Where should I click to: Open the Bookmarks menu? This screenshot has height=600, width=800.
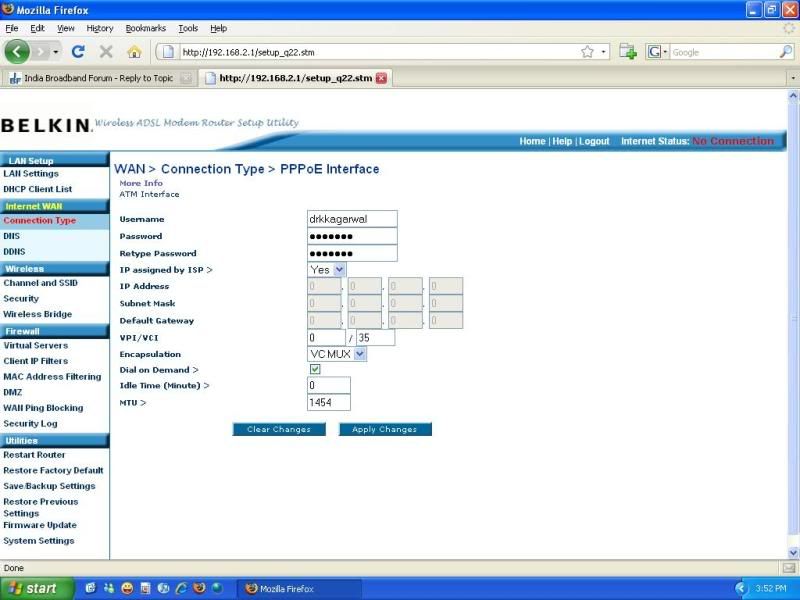[x=146, y=28]
